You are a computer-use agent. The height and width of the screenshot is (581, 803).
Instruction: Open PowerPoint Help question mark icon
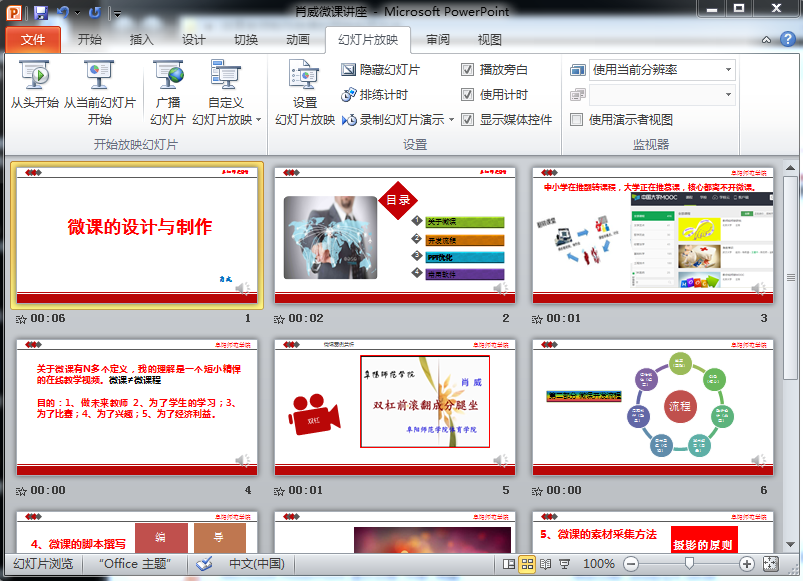click(x=788, y=39)
